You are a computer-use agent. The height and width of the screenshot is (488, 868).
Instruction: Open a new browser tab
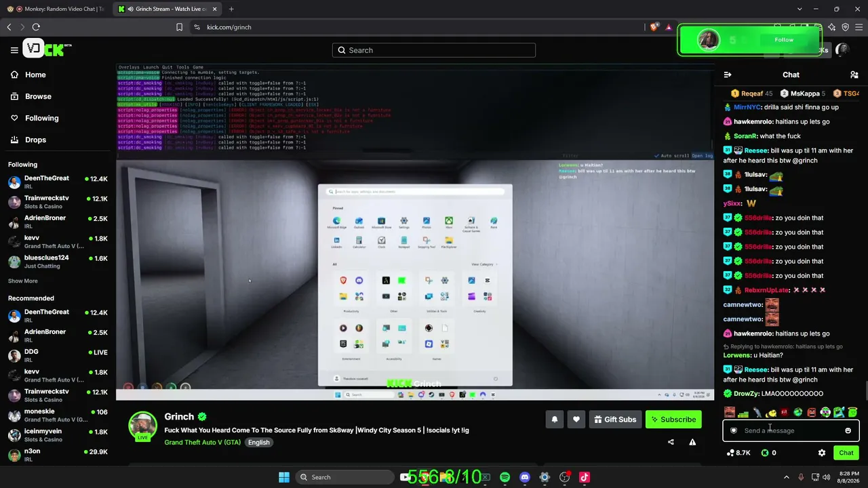point(231,9)
